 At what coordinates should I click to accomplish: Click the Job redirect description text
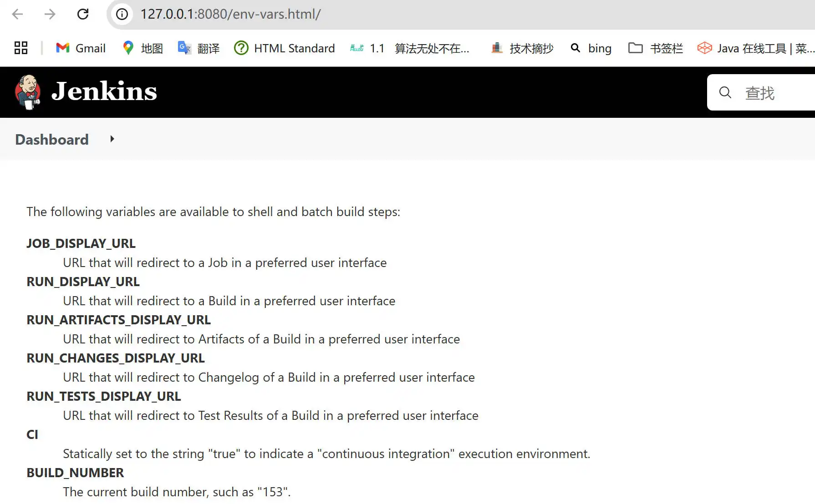coord(224,263)
